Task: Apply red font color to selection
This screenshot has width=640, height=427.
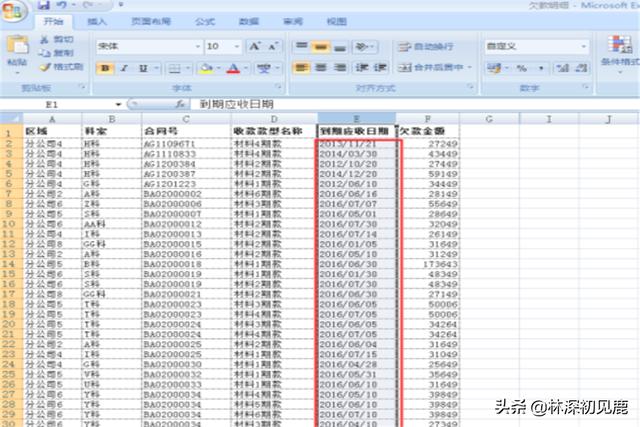Action: point(233,68)
